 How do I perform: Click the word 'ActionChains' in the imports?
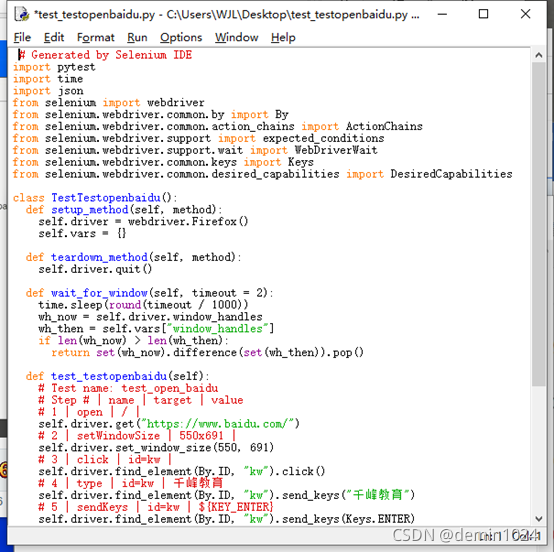click(384, 127)
